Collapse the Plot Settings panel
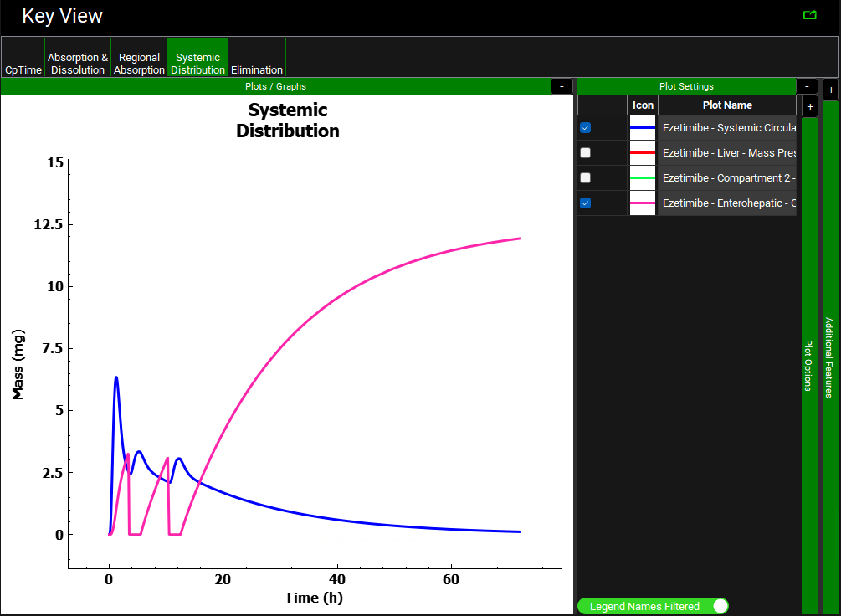Image resolution: width=841 pixels, height=616 pixels. (806, 86)
